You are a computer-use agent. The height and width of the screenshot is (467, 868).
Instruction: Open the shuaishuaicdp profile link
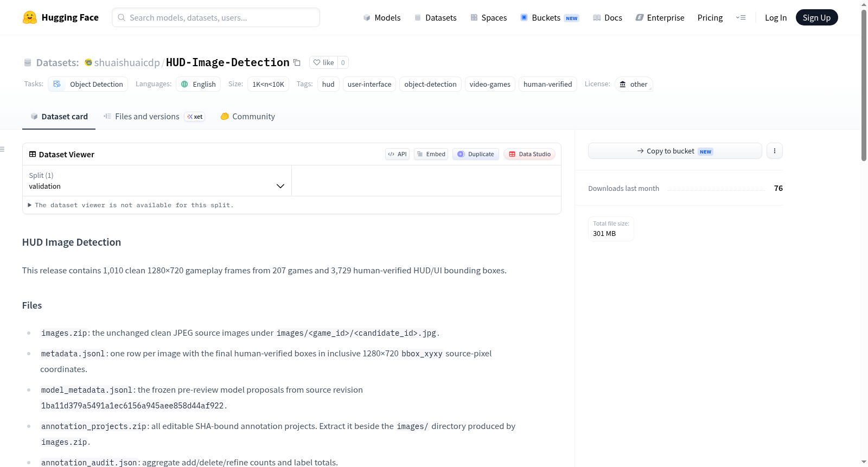127,62
